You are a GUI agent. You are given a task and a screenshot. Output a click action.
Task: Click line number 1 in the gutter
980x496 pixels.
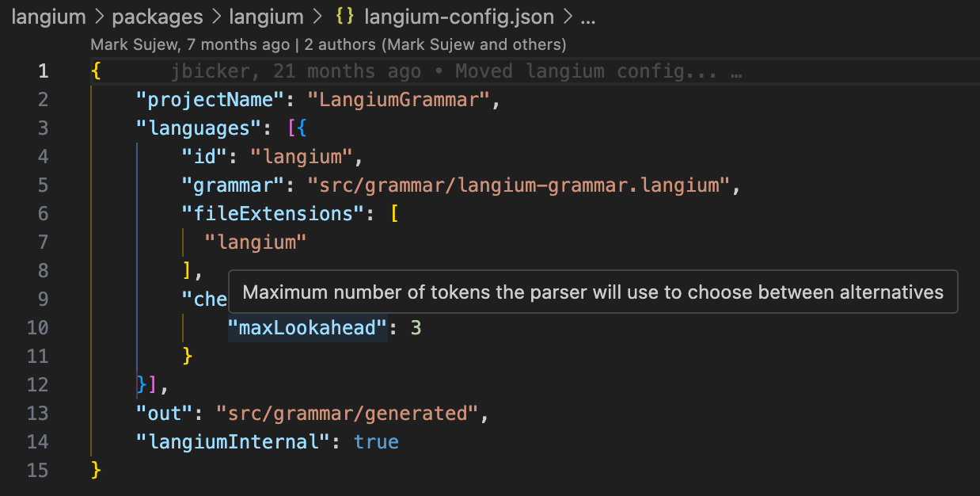(x=44, y=71)
